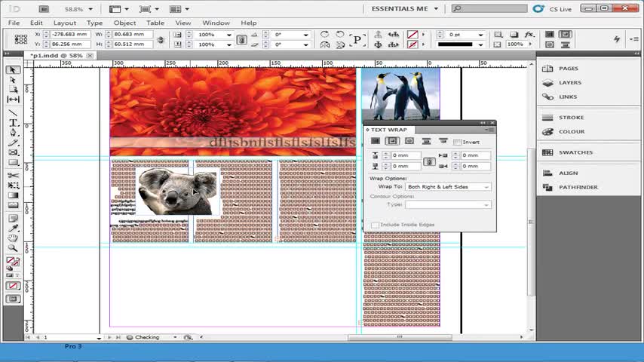Click the Quick Apply lightning icon
644x362 pixels.
tap(617, 39)
